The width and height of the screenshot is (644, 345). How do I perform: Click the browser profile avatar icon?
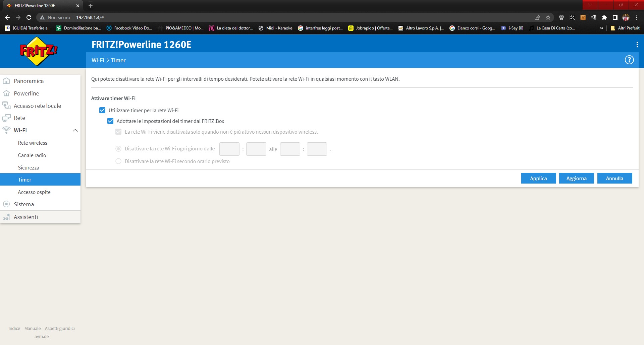click(626, 17)
